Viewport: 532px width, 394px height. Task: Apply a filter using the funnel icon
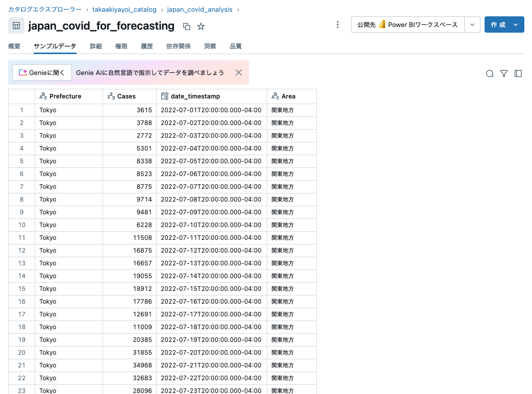504,73
